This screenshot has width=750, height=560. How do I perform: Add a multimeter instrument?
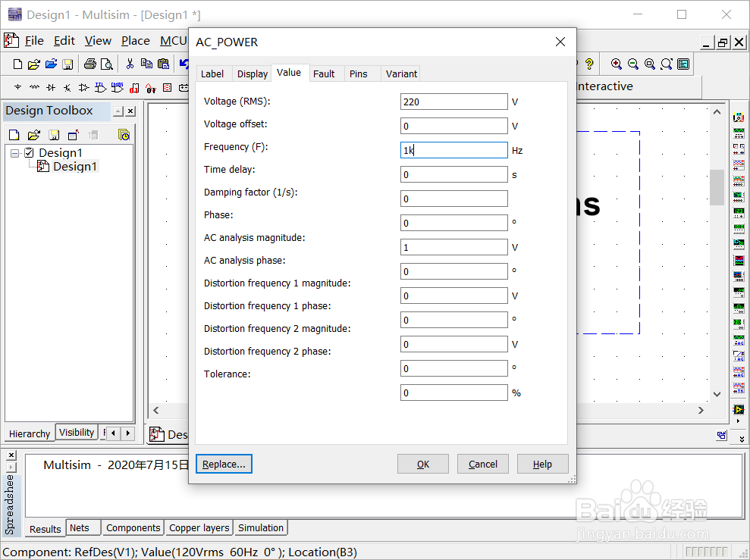pyautogui.click(x=739, y=117)
